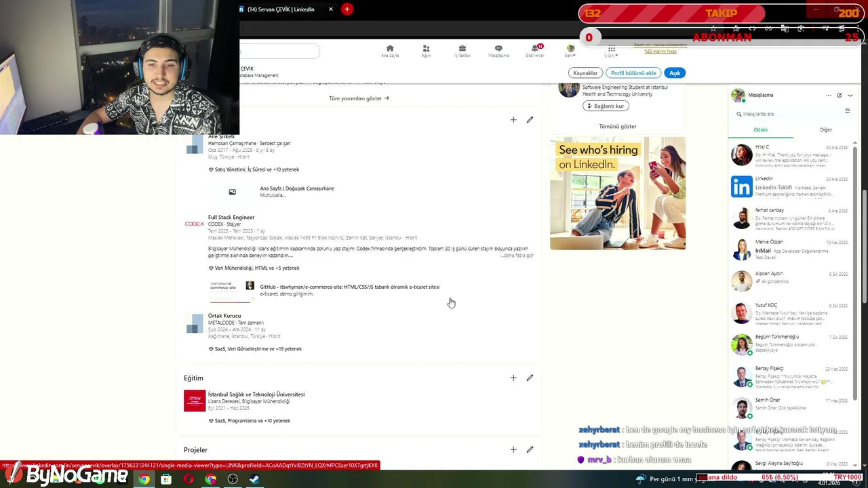The height and width of the screenshot is (488, 868).
Task: Open conversation with Hilal C
Action: [x=790, y=155]
